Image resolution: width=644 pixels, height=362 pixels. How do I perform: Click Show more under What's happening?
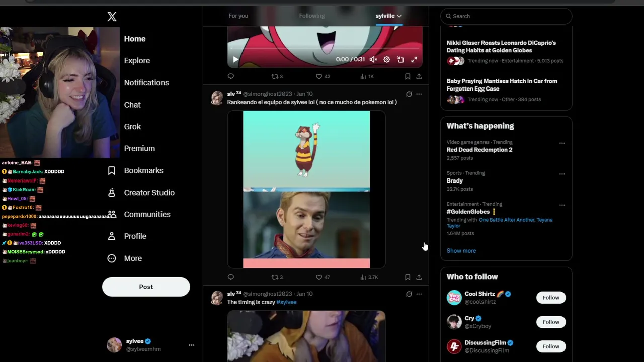[x=461, y=251]
